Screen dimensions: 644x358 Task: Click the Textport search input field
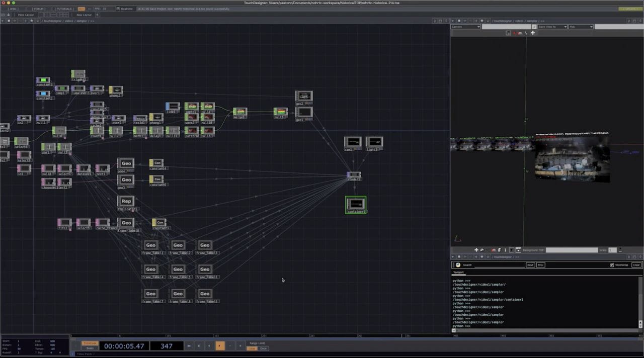(493, 265)
